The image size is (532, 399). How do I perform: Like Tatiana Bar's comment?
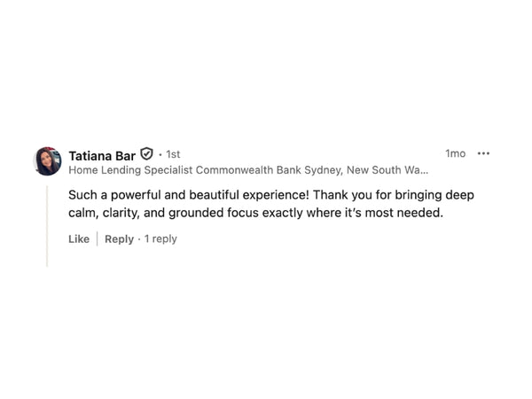coord(79,239)
